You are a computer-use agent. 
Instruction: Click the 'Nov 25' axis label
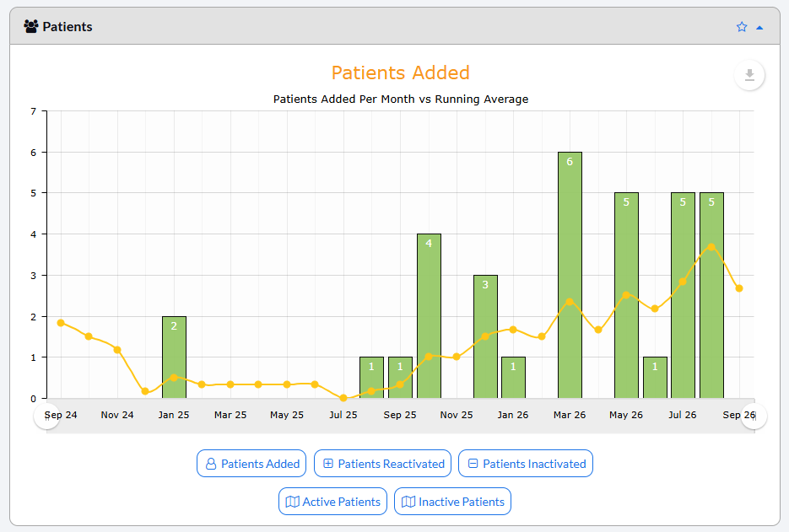[457, 415]
